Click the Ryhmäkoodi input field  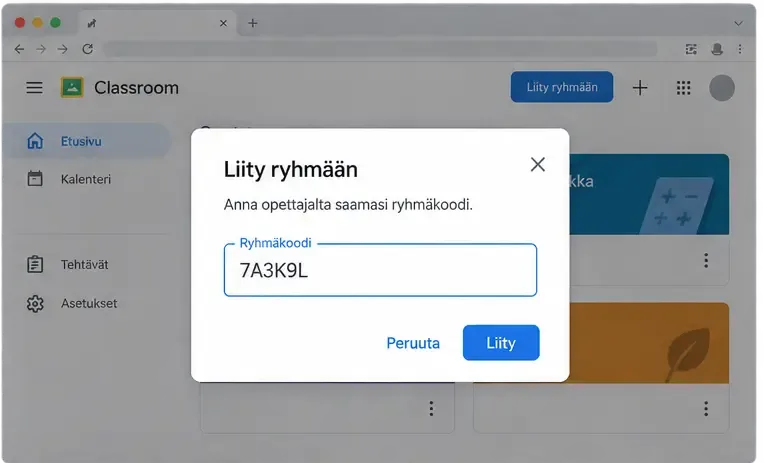pos(380,270)
